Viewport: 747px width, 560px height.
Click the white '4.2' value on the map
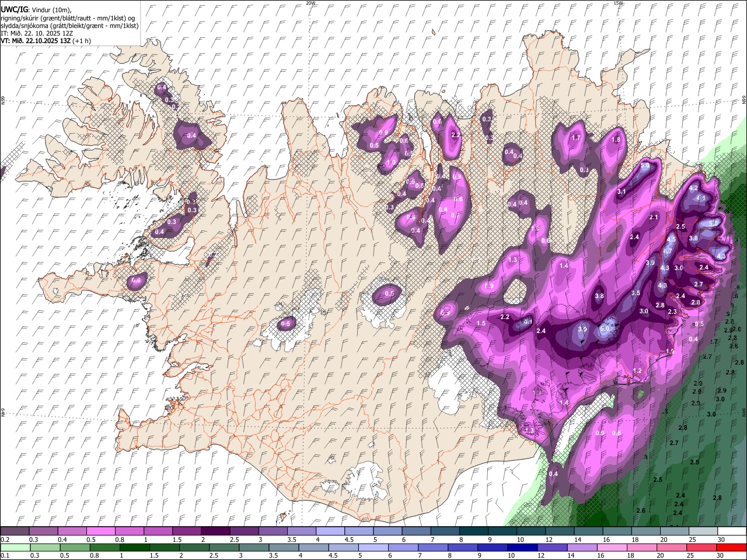coord(694,188)
